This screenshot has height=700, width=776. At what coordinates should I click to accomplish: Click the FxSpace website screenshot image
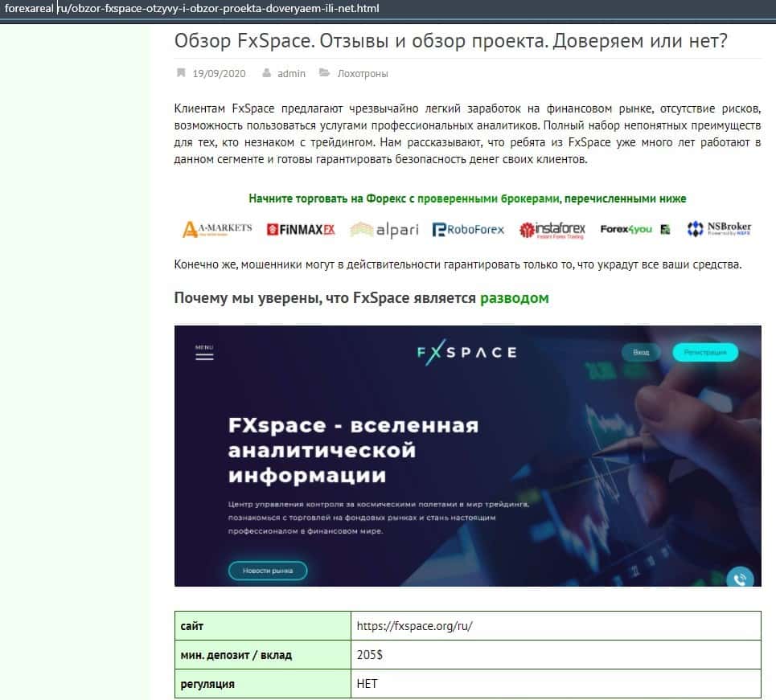point(468,456)
